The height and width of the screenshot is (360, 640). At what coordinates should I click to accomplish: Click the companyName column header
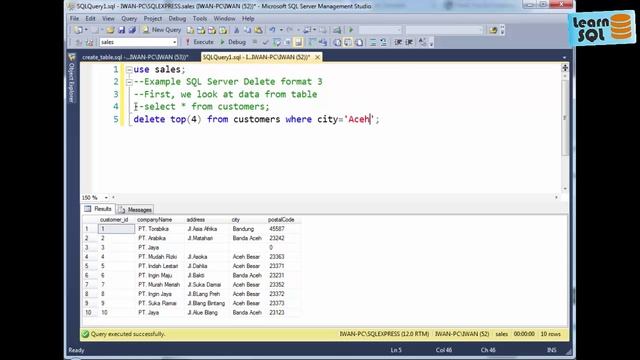point(155,220)
